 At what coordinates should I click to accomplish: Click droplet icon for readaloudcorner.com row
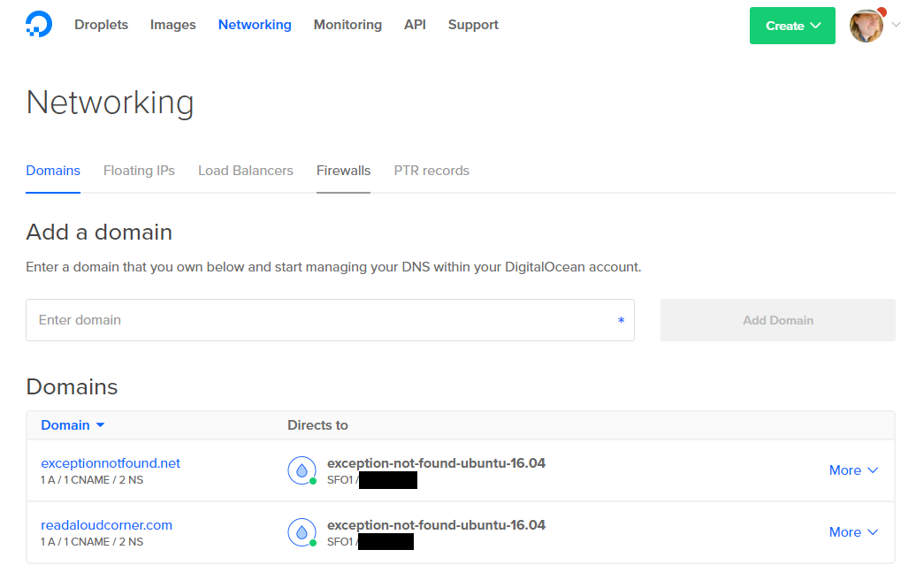pyautogui.click(x=302, y=532)
